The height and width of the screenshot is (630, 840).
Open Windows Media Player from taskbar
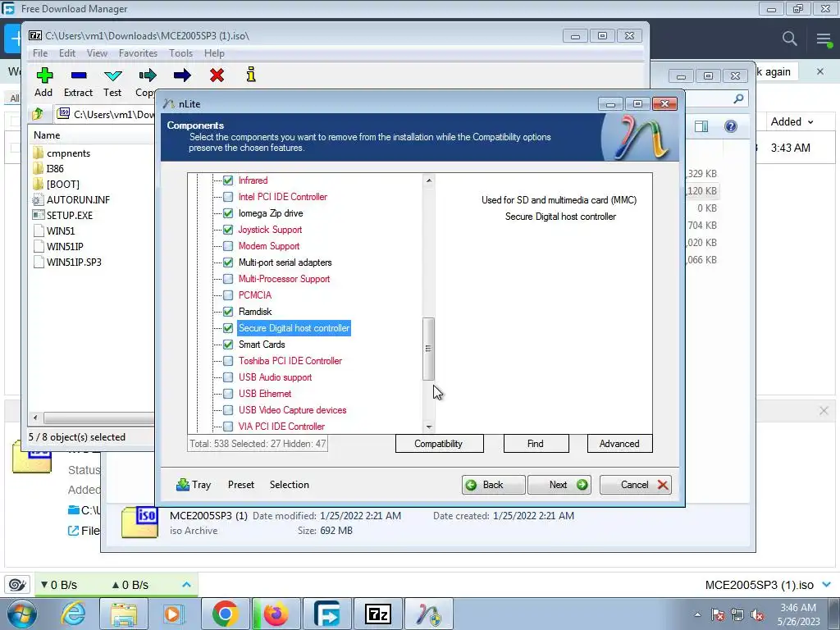coord(174,614)
